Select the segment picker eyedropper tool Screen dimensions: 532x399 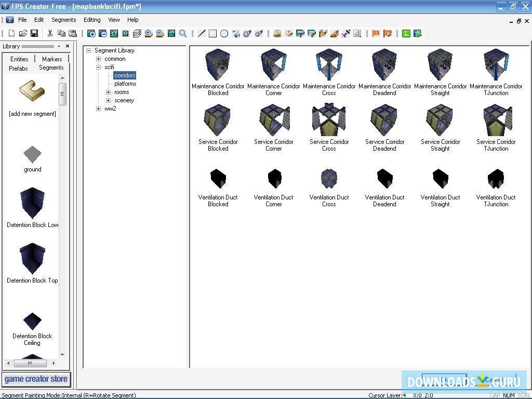coord(347,33)
